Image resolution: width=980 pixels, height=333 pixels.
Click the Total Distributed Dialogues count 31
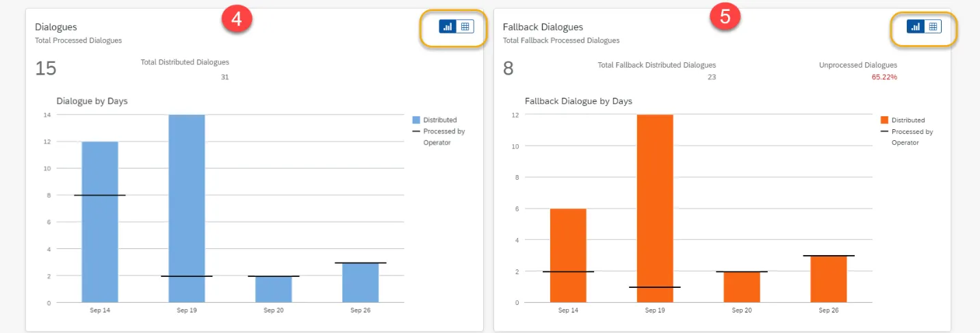pos(224,77)
